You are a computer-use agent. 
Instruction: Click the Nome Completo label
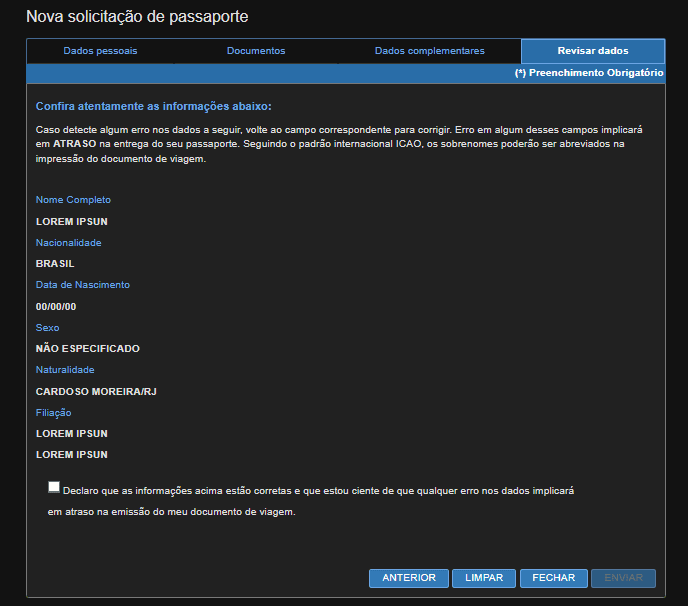[73, 200]
